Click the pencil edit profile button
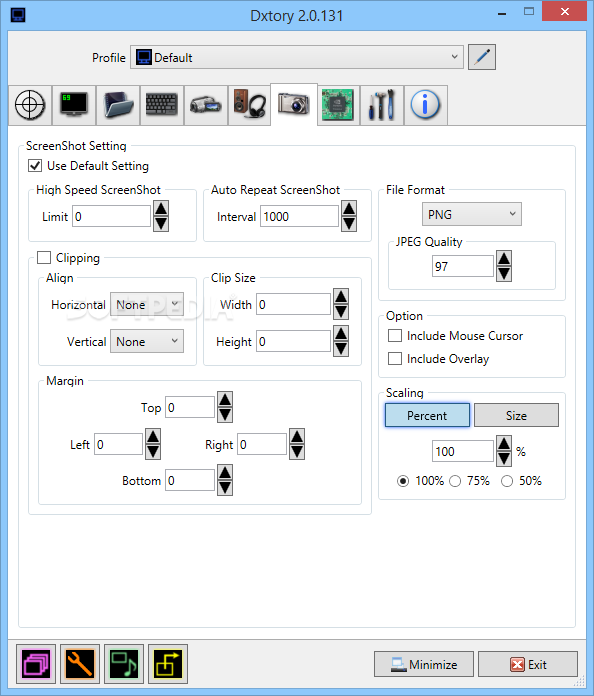This screenshot has height=696, width=594. click(482, 57)
